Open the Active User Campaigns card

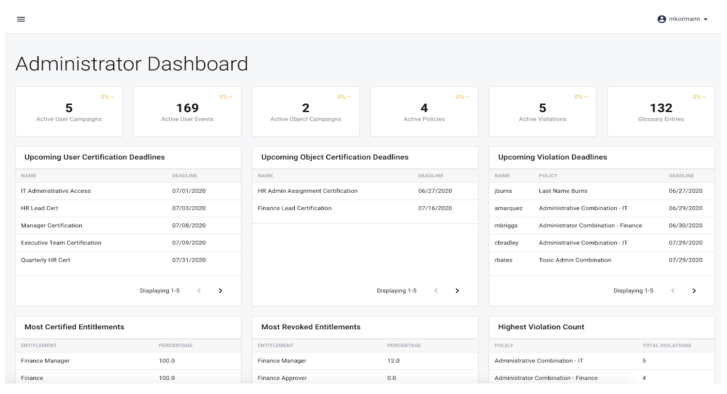(x=69, y=111)
